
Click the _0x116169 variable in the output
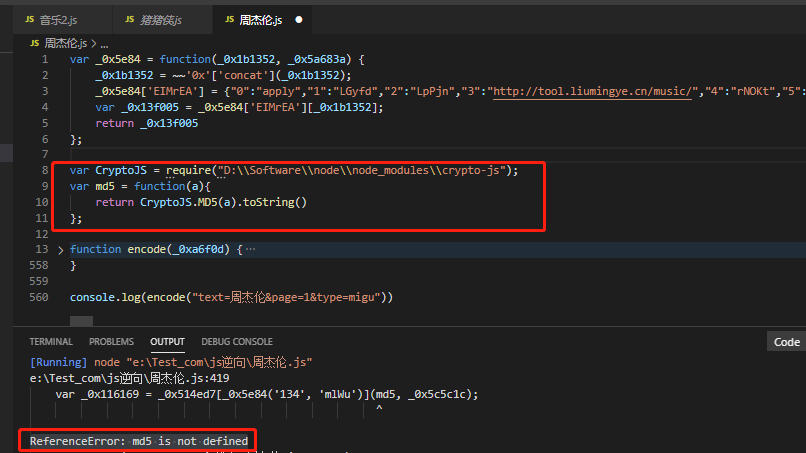pos(110,394)
